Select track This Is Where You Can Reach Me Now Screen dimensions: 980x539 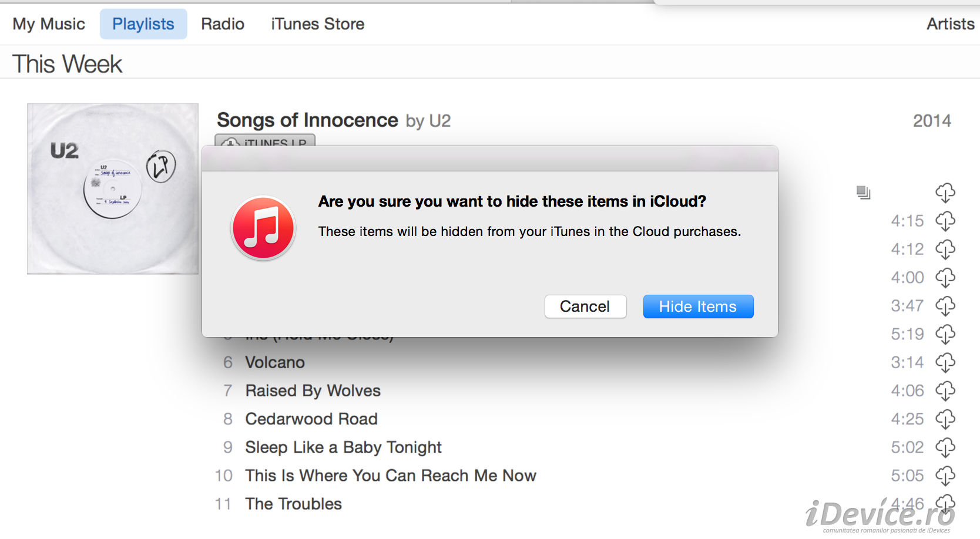click(x=391, y=476)
